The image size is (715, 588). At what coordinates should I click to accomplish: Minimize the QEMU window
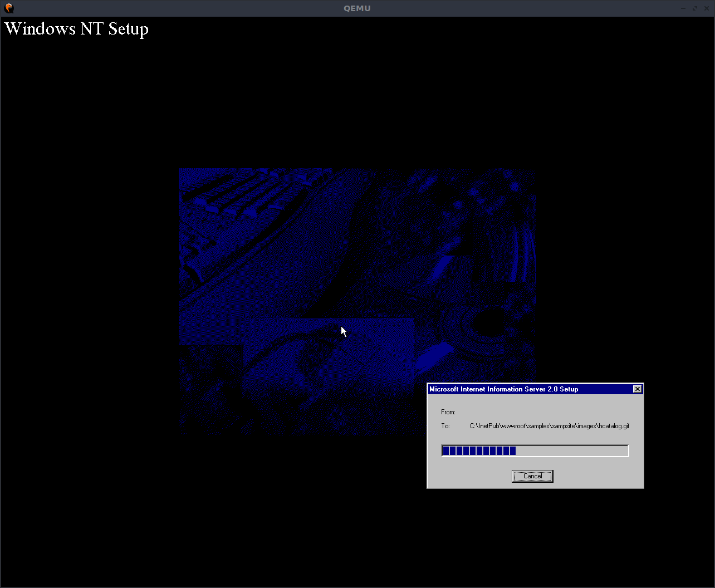point(683,8)
